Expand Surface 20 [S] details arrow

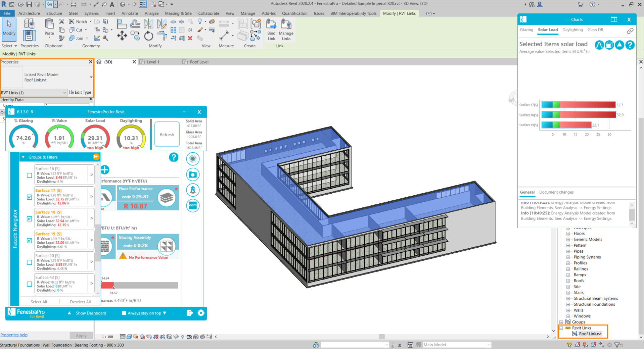pyautogui.click(x=92, y=262)
